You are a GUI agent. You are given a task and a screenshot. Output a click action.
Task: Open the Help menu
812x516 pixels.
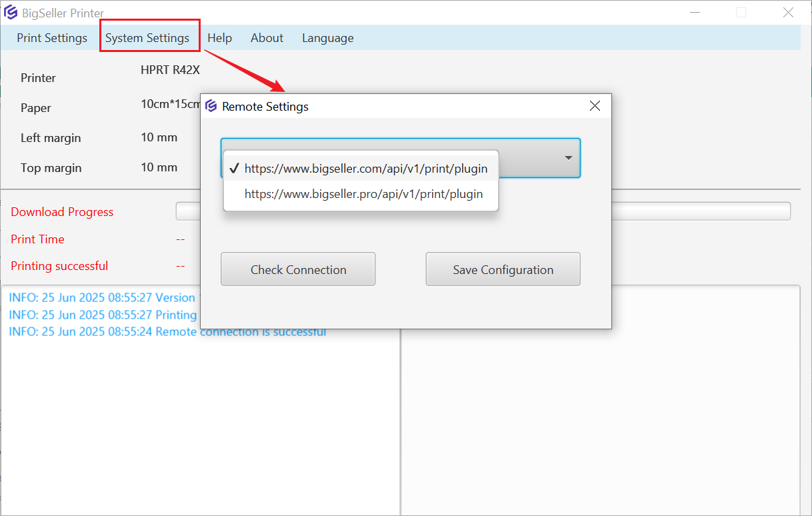[219, 38]
